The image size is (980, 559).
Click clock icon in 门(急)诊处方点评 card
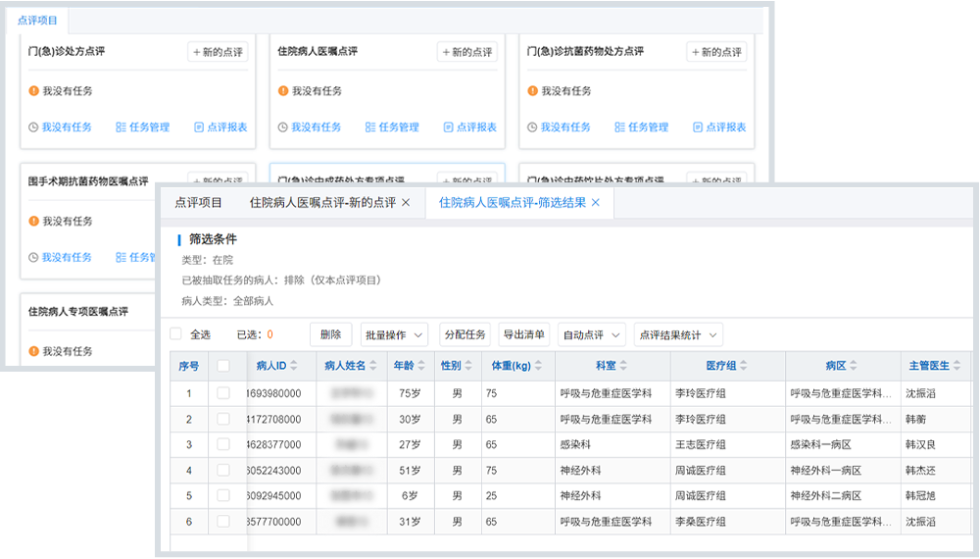33,127
